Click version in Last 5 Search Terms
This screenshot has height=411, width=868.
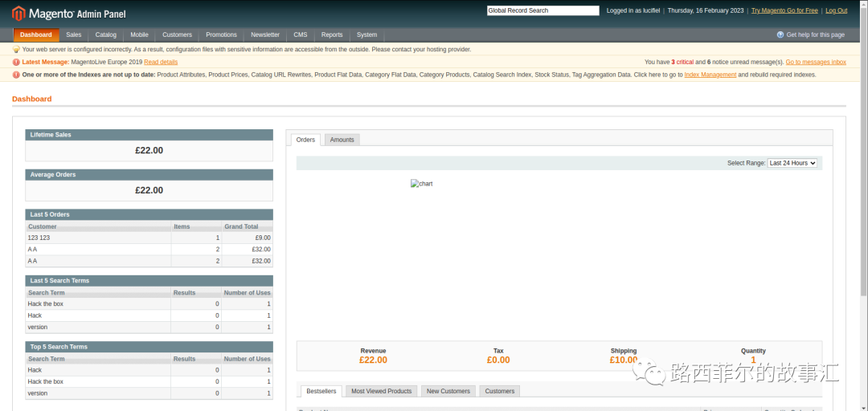coord(38,327)
